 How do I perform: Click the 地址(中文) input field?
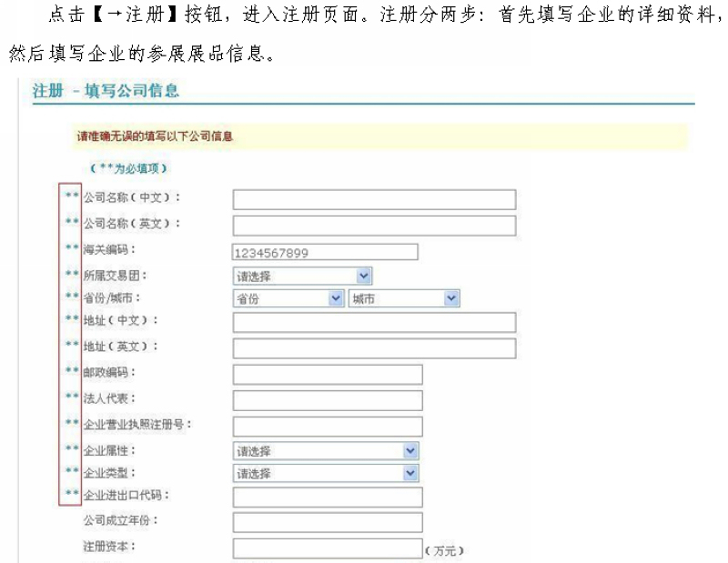(374, 322)
